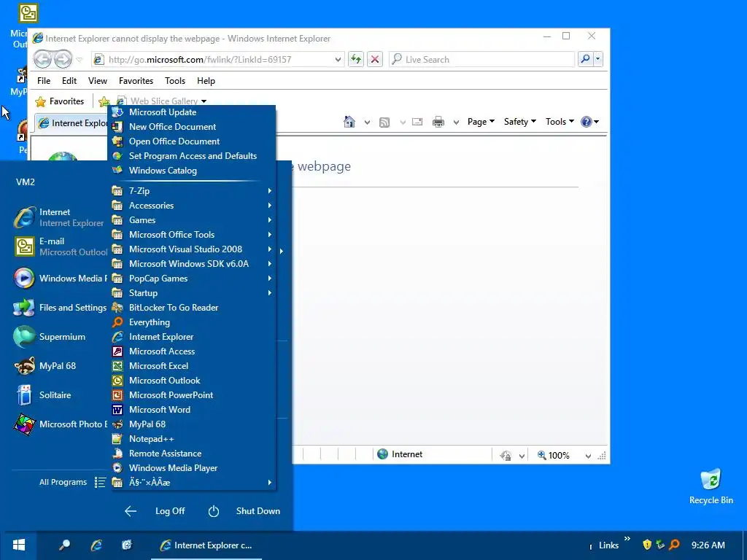Screen dimensions: 747x560
Task: Open Files and Settings Transfer item
Action: (x=60, y=308)
